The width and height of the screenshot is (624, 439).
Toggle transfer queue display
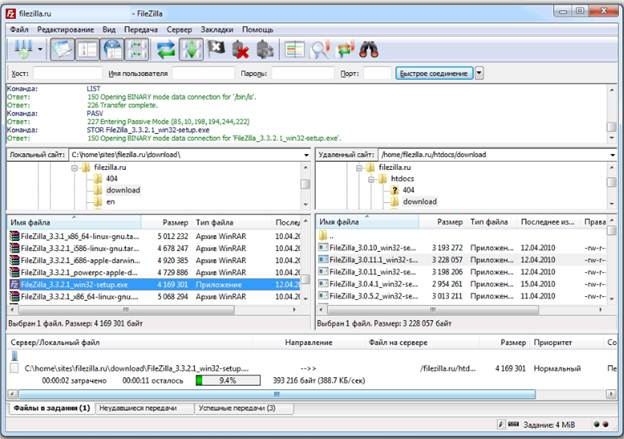[x=139, y=48]
